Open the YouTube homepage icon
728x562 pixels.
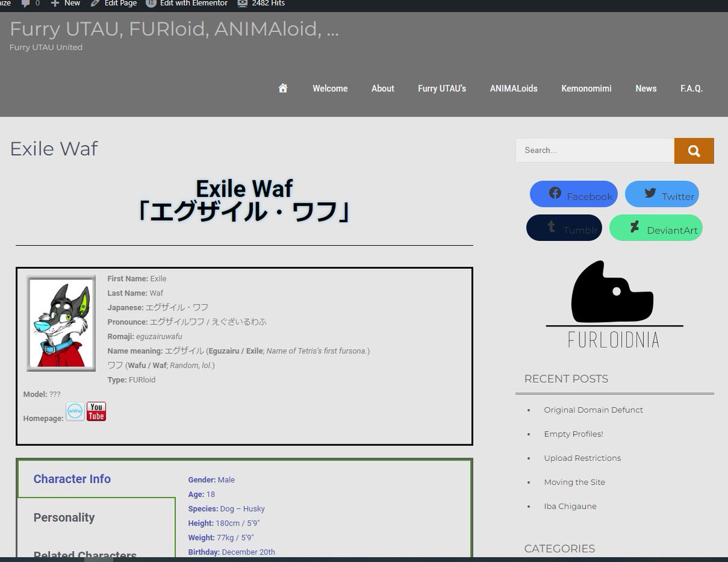click(96, 411)
